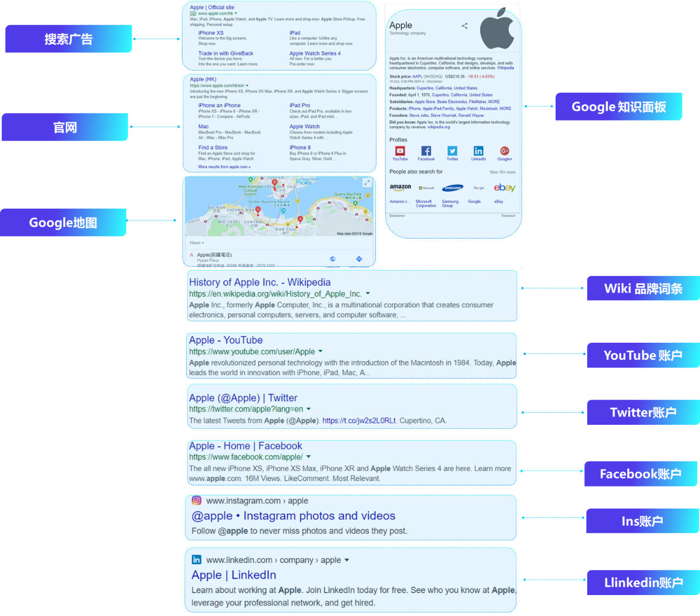Select map marker A pin
The image size is (700, 616).
click(x=300, y=219)
